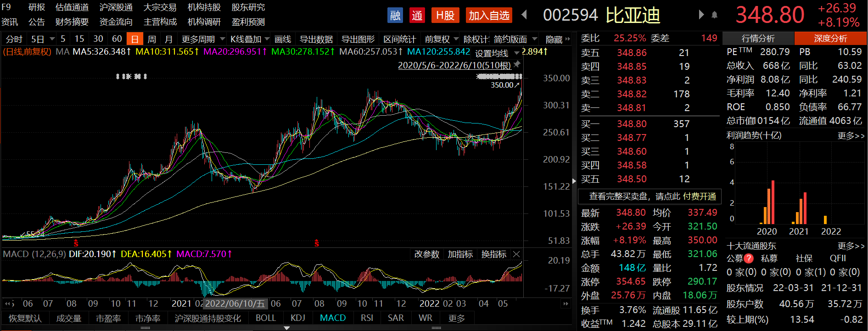
Task: Click the 加指标 add indicator button
Action: click(460, 254)
